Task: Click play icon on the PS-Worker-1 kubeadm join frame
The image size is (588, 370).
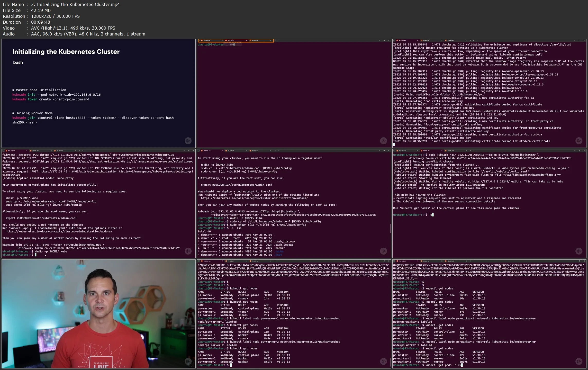Action: [579, 251]
